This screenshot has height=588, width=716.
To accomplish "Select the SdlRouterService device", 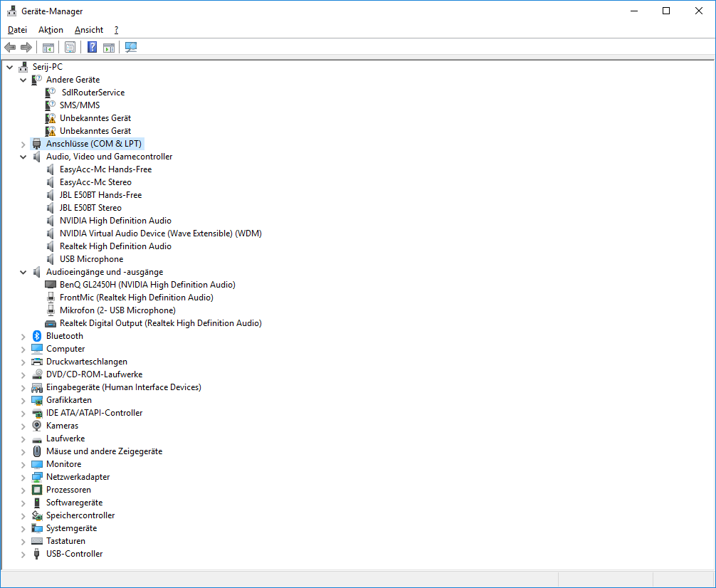I will pos(93,93).
